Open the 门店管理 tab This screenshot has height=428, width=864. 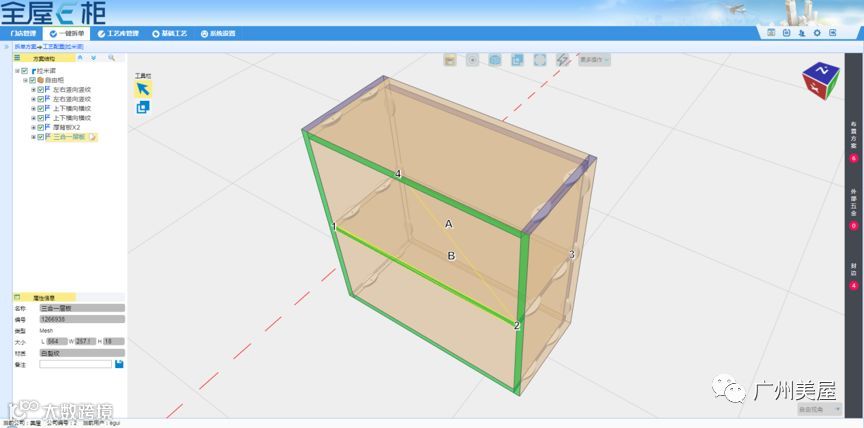tap(23, 34)
